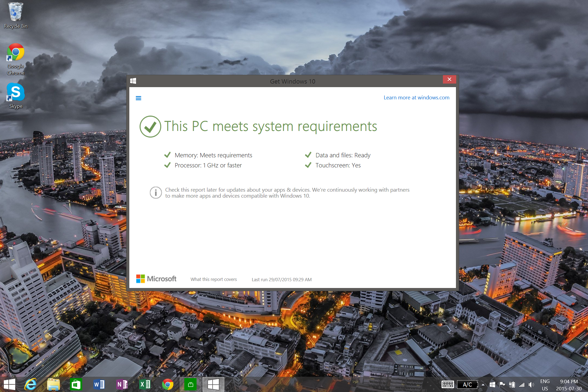Click the Processor: 1 GHz or faster text
Image resolution: width=588 pixels, height=392 pixels.
(208, 165)
